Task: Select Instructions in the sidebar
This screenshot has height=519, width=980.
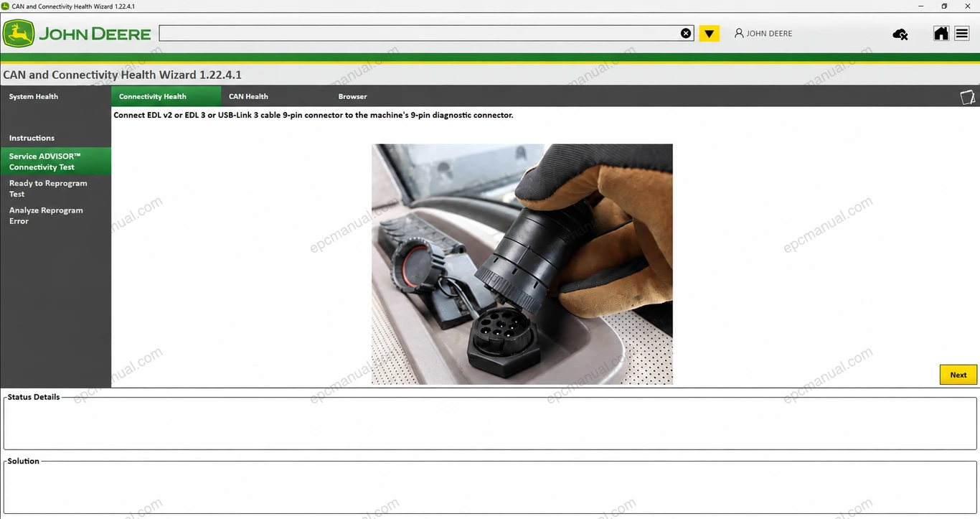Action: pyautogui.click(x=32, y=138)
